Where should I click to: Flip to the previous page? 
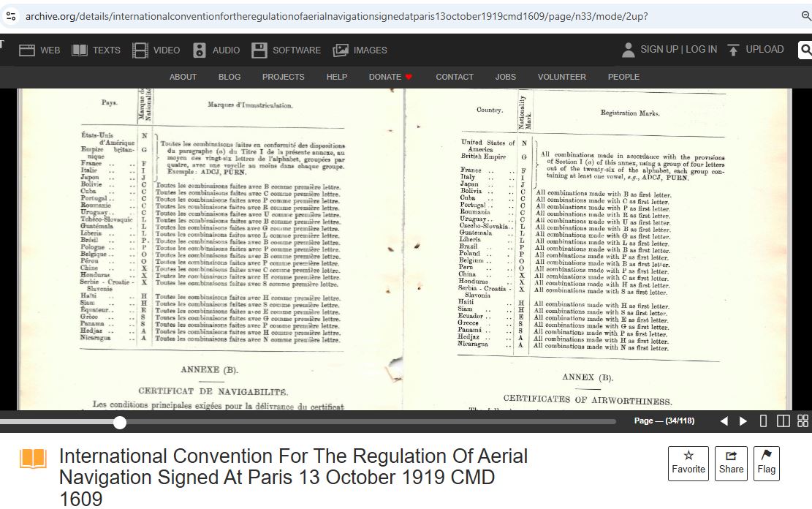[724, 421]
